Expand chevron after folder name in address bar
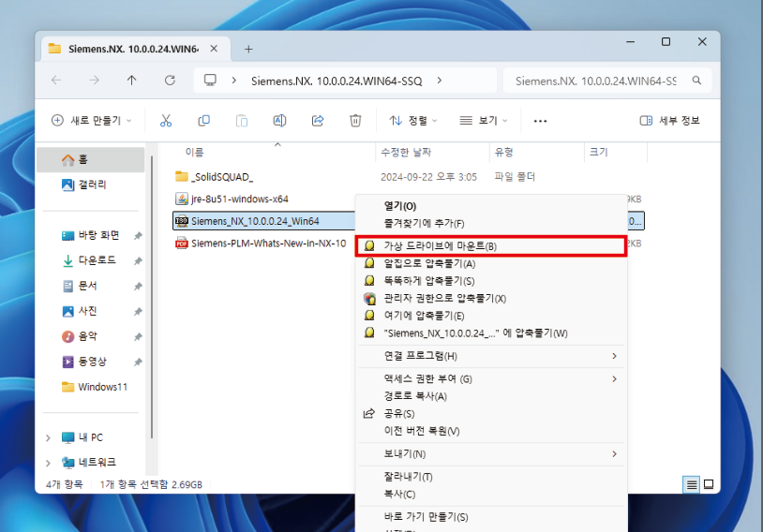763x532 pixels. tap(440, 81)
